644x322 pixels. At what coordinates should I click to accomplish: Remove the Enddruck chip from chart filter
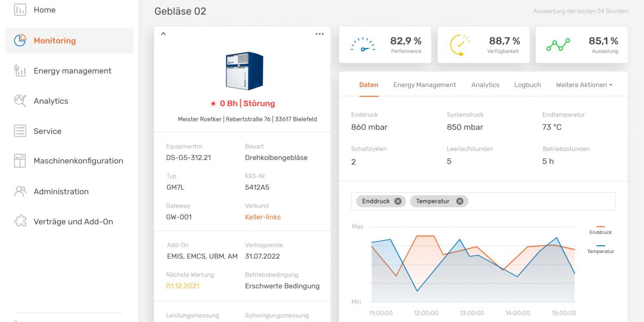click(x=398, y=201)
